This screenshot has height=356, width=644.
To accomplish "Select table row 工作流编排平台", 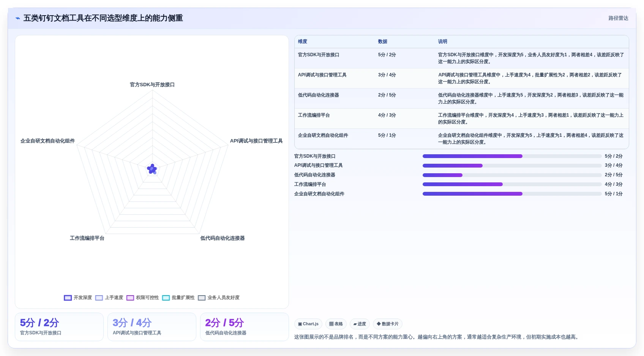I will [x=462, y=119].
